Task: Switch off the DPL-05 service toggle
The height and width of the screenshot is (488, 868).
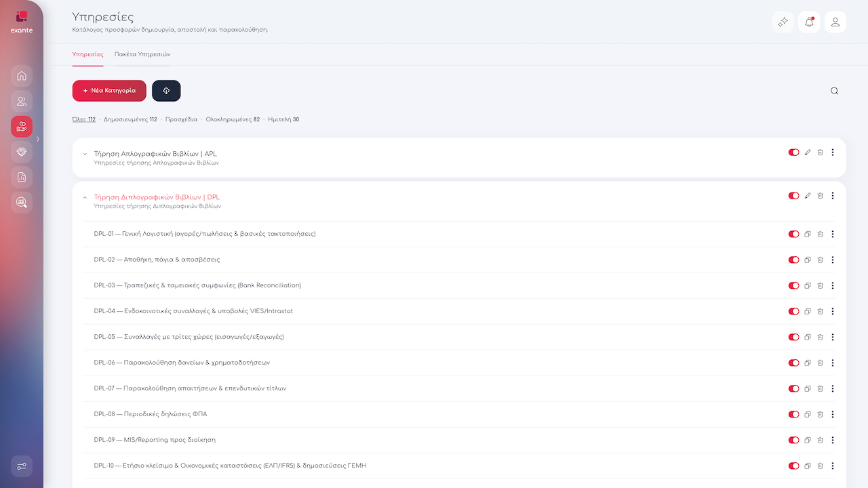Action: pos(793,337)
